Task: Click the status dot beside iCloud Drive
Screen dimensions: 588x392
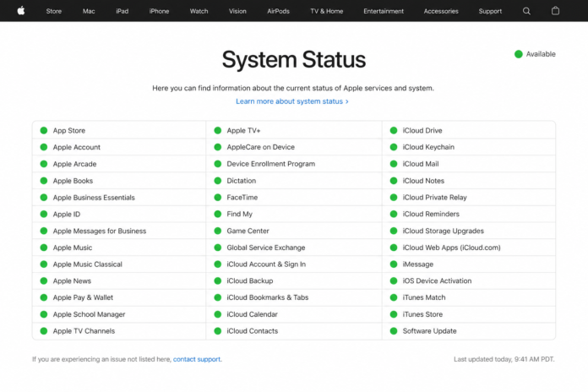Action: point(394,131)
